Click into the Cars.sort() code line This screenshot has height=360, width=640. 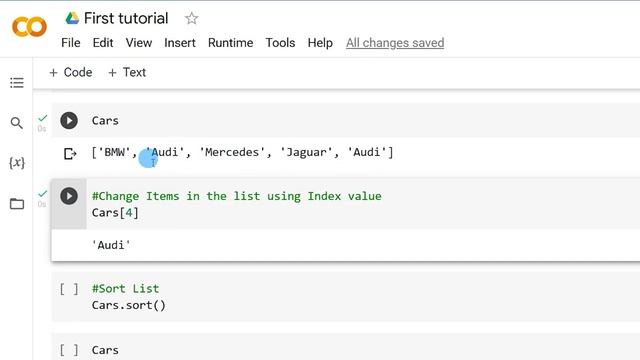tap(129, 305)
